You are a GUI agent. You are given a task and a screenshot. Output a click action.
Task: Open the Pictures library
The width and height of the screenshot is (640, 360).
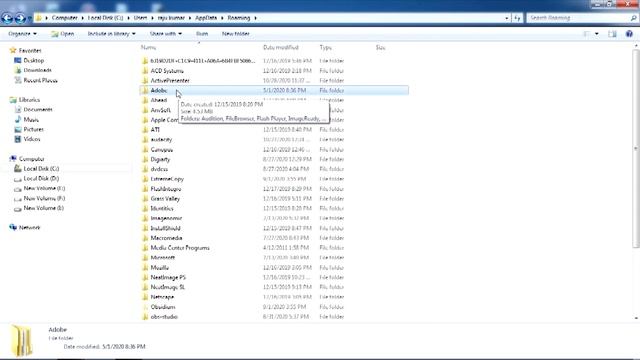pos(33,129)
